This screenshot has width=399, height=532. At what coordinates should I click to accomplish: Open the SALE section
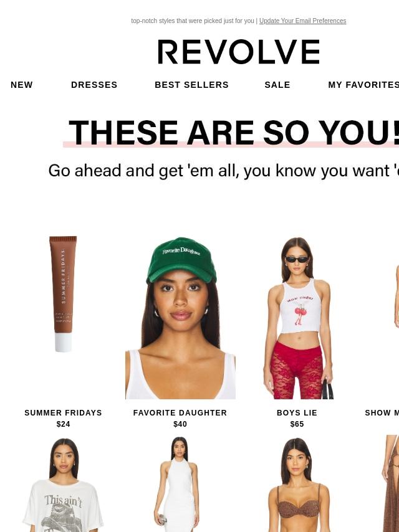(x=277, y=85)
